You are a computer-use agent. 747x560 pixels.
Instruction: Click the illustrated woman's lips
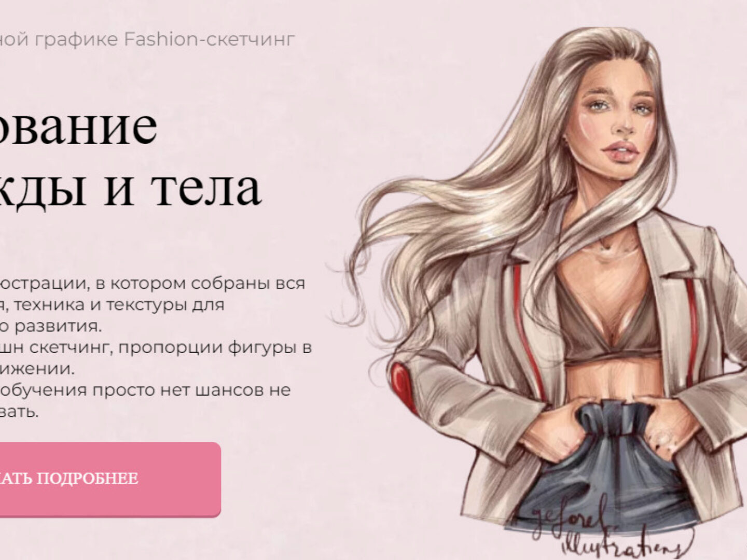[620, 150]
